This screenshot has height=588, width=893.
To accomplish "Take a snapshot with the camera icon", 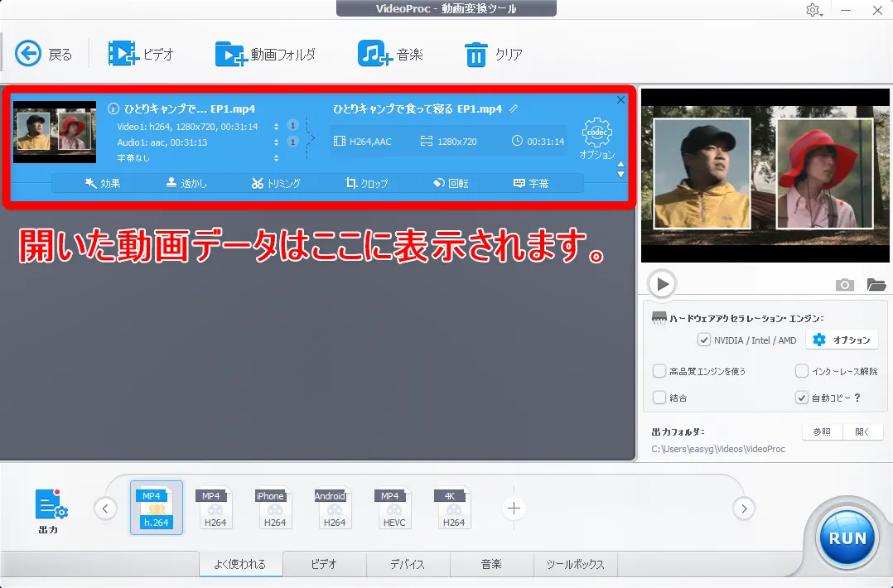I will pos(845,284).
